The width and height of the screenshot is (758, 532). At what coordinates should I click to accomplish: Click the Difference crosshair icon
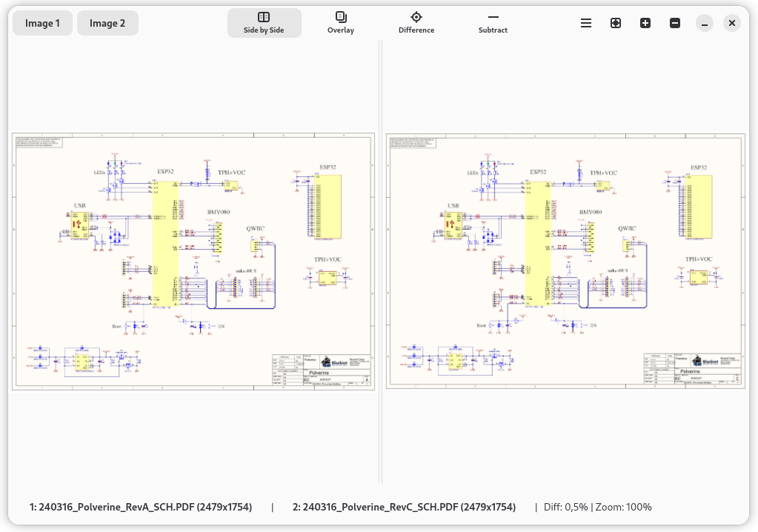click(x=416, y=16)
